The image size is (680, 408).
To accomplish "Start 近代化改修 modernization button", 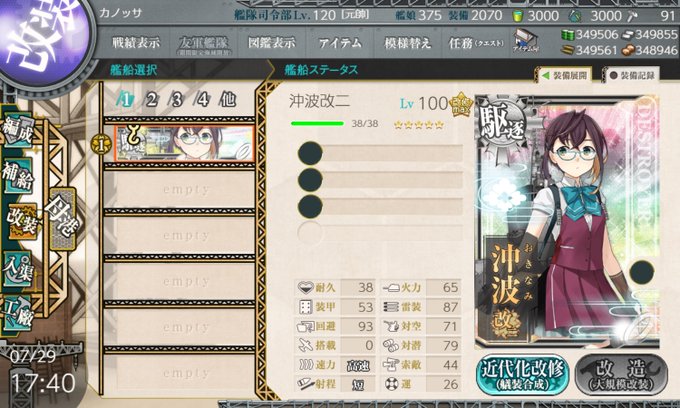I will click(523, 375).
